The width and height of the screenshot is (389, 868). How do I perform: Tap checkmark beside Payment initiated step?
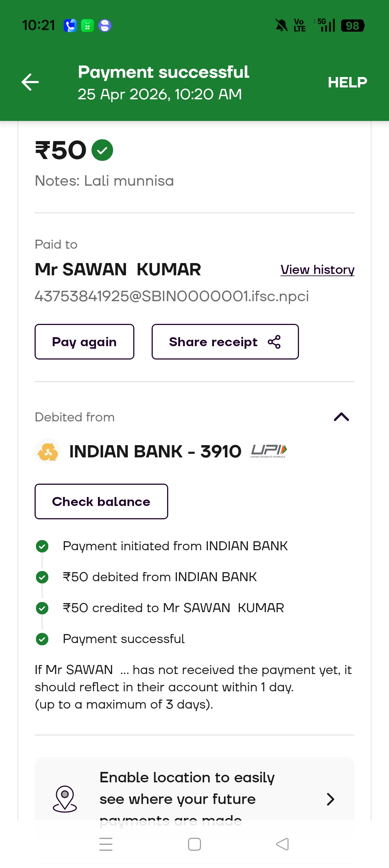click(x=42, y=546)
